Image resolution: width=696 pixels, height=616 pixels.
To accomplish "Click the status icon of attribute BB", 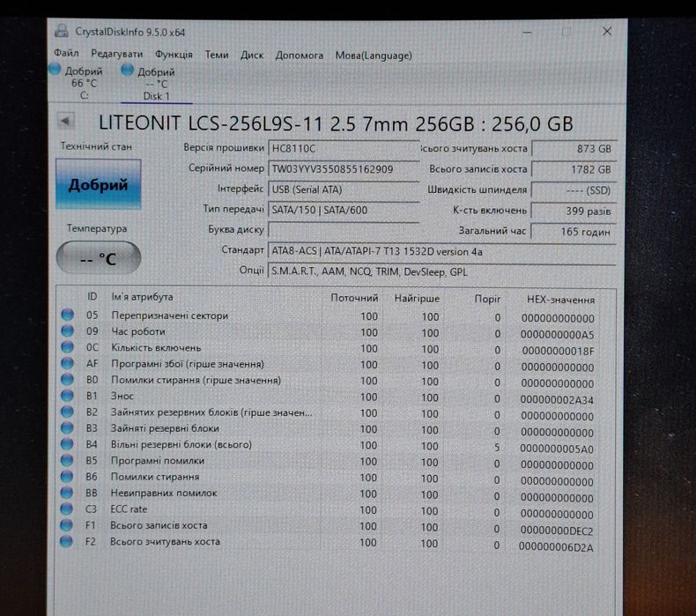I will (x=67, y=492).
